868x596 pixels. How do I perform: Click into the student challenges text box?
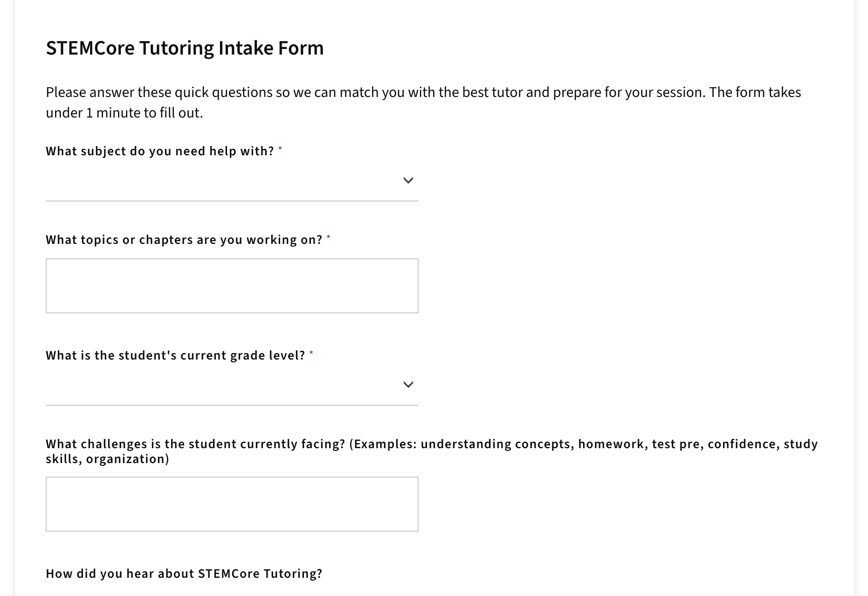pos(232,504)
